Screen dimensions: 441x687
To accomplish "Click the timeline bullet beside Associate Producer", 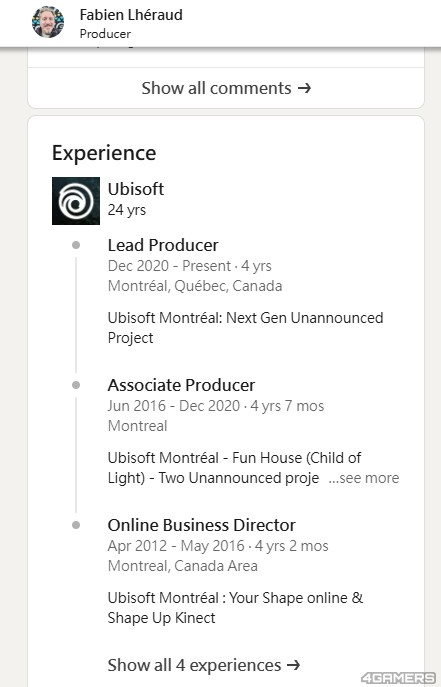I will (76, 385).
